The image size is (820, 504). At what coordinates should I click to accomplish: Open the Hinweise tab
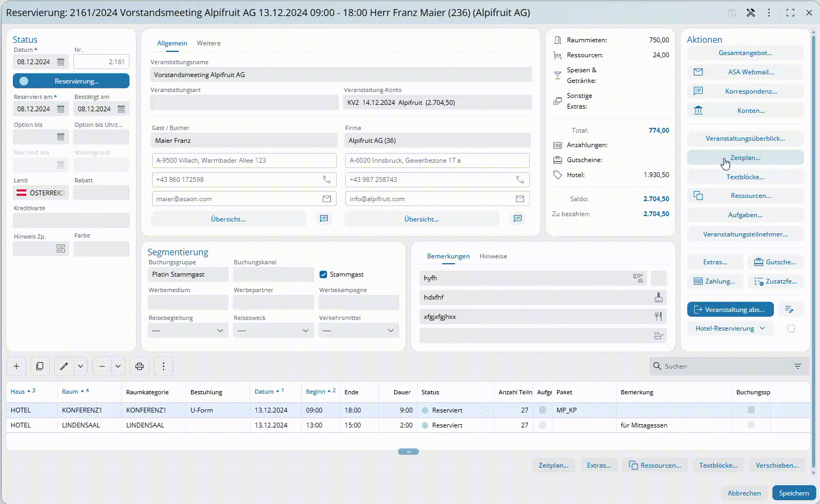click(493, 256)
